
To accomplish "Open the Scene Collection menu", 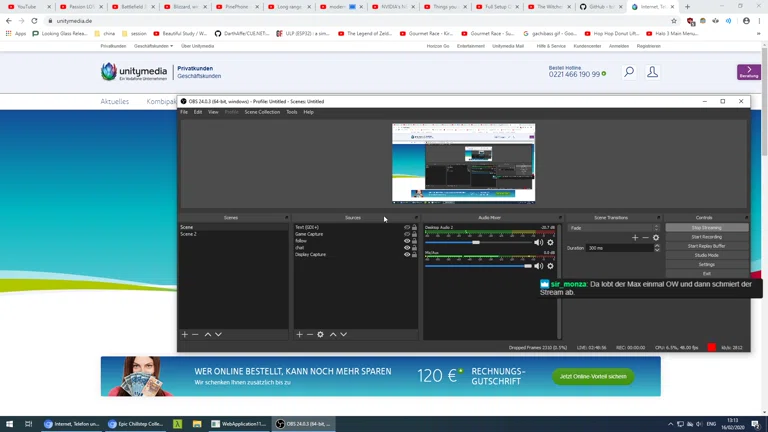I will [x=262, y=112].
